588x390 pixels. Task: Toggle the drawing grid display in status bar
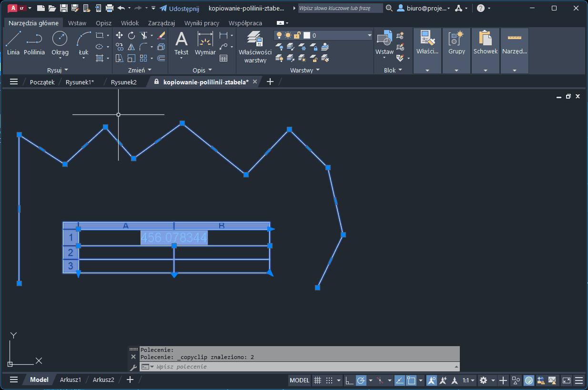(x=318, y=380)
